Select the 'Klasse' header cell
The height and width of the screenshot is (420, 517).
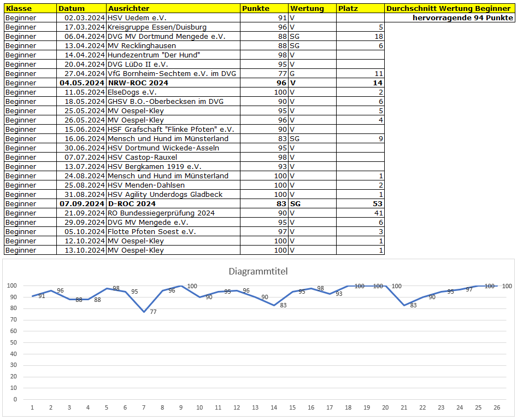pos(31,9)
